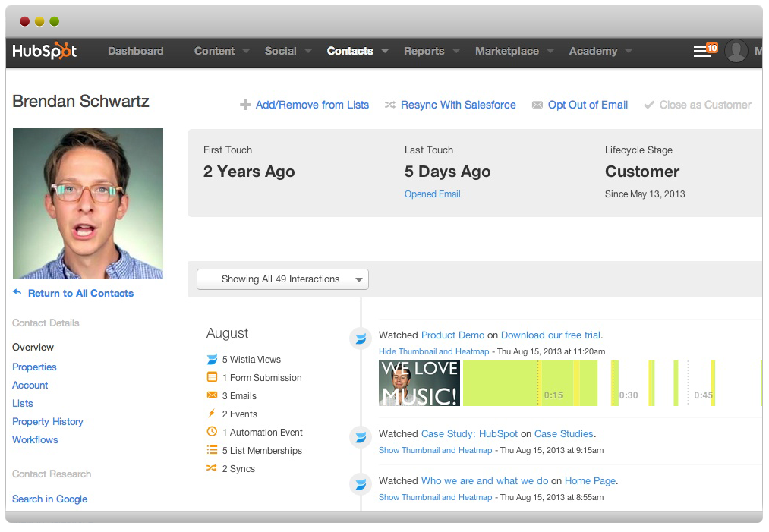The image size is (769, 532).
Task: Open Who we are and what we do link
Action: click(x=484, y=480)
